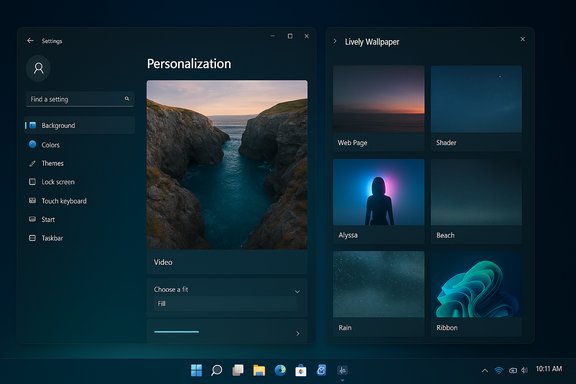Image resolution: width=576 pixels, height=384 pixels.
Task: Go back using the Settings back arrow
Action: point(30,40)
